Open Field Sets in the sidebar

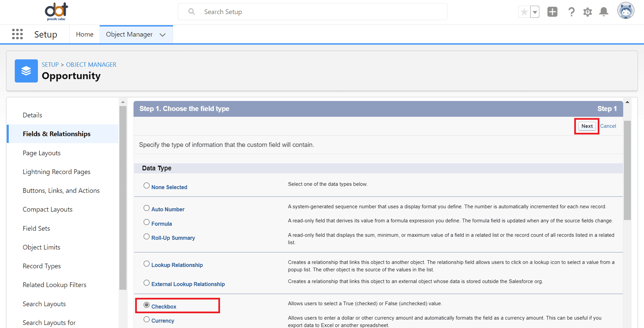tap(36, 228)
